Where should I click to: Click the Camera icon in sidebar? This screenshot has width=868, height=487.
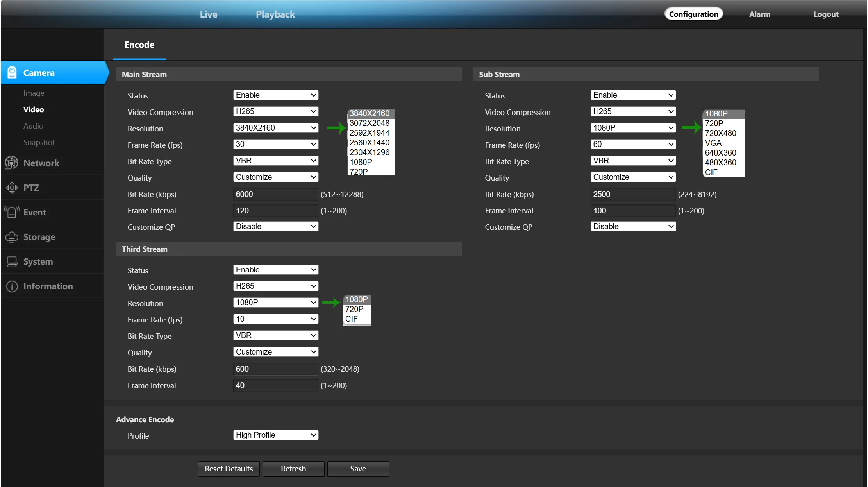[x=12, y=73]
